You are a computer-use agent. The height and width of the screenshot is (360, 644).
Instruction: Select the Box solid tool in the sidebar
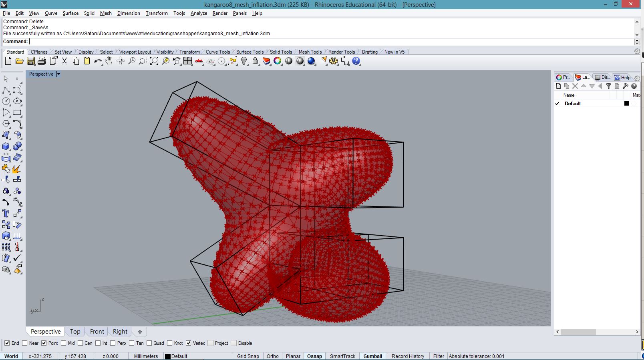[x=6, y=146]
